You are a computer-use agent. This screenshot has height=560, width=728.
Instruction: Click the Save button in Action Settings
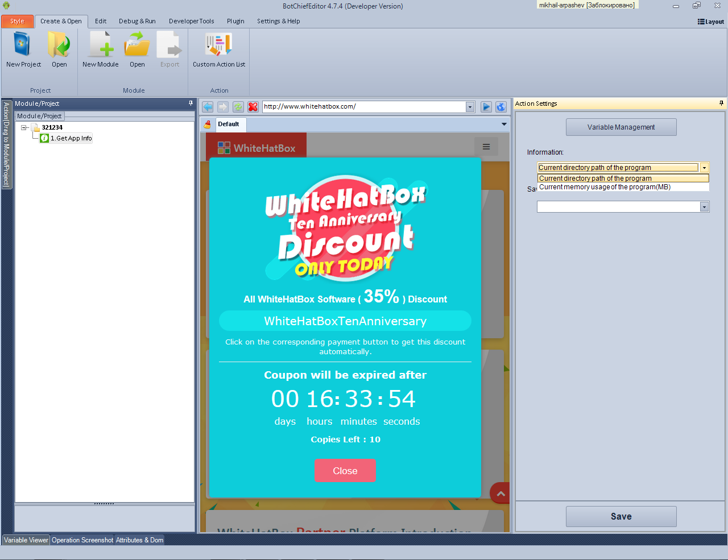pyautogui.click(x=621, y=516)
